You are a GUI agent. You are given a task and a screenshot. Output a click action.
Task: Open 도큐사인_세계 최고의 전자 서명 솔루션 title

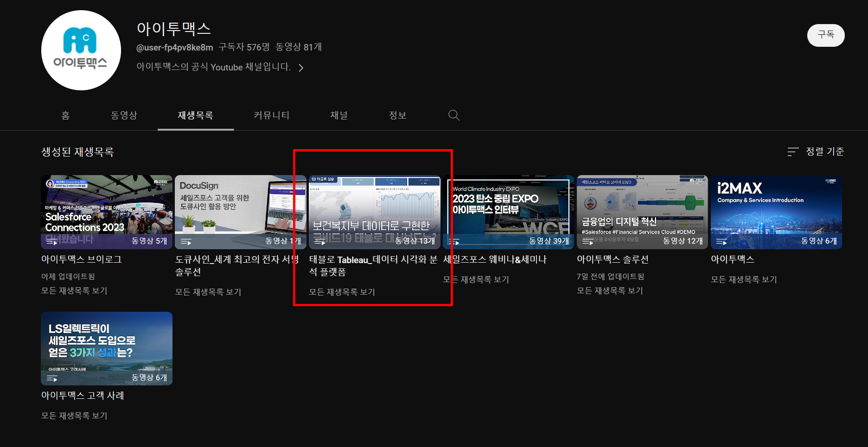coord(237,265)
